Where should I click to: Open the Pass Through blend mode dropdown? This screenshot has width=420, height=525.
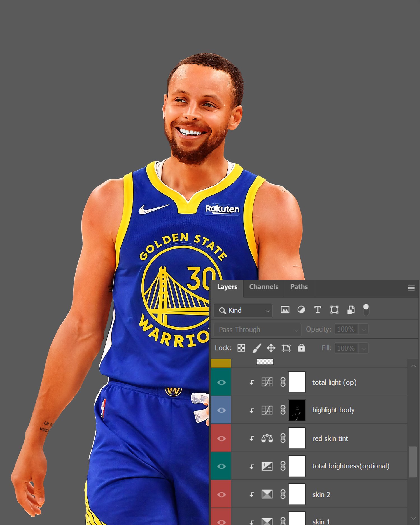point(257,330)
